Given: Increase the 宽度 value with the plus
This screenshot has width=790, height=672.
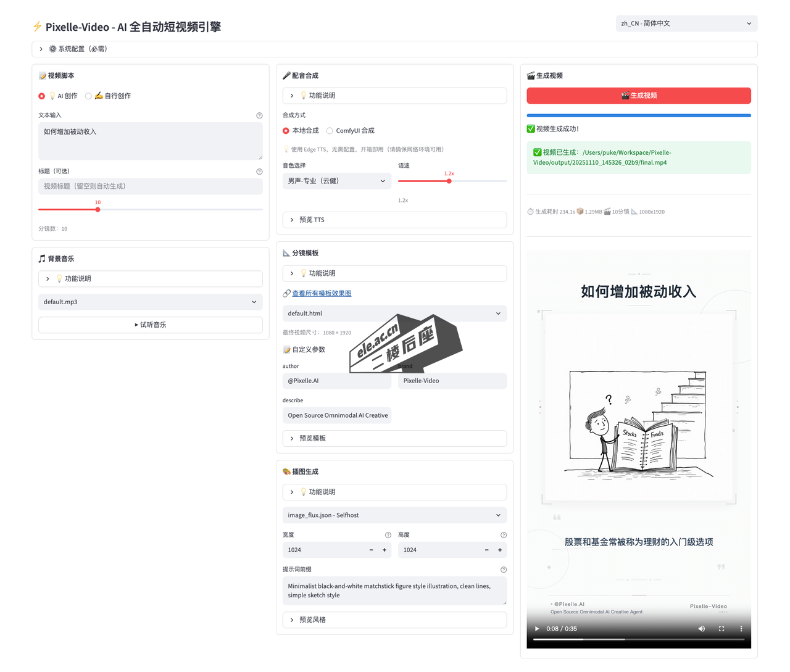Looking at the screenshot, I should [x=385, y=550].
